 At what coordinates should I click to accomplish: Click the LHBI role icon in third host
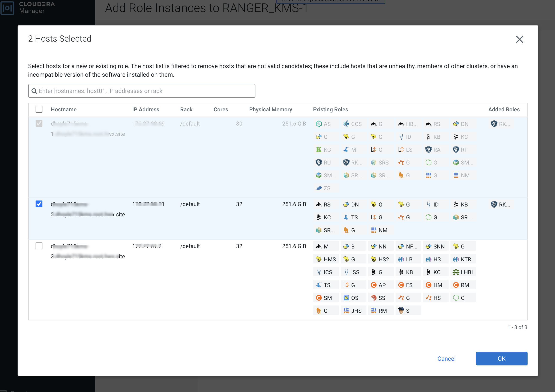click(456, 272)
